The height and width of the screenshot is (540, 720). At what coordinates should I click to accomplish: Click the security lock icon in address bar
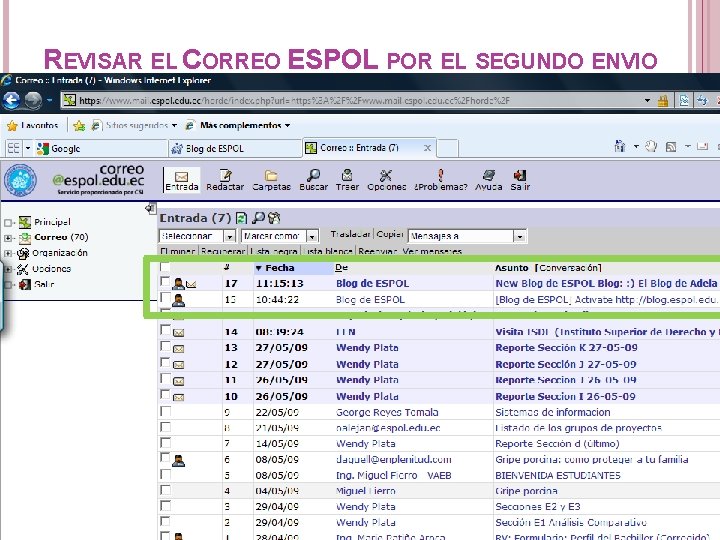pos(663,101)
